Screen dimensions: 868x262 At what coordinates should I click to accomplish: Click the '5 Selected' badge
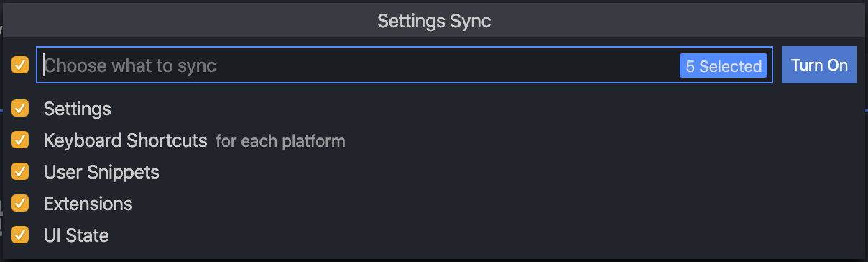(x=724, y=66)
